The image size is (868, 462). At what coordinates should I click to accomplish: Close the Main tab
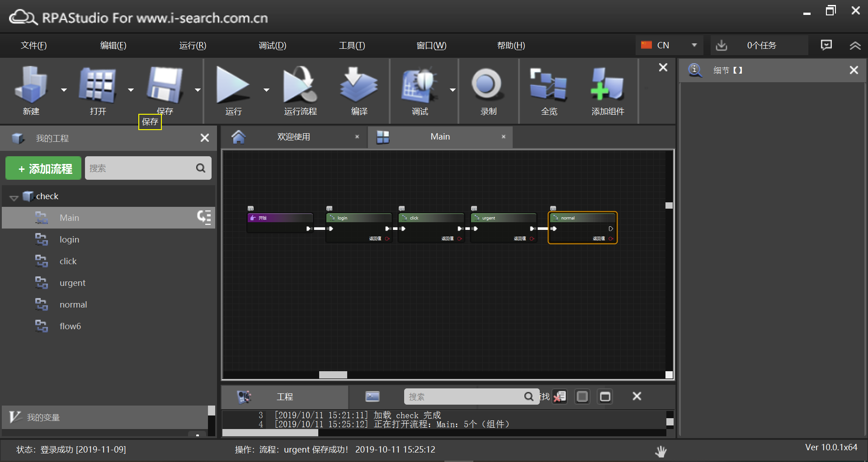pyautogui.click(x=504, y=137)
